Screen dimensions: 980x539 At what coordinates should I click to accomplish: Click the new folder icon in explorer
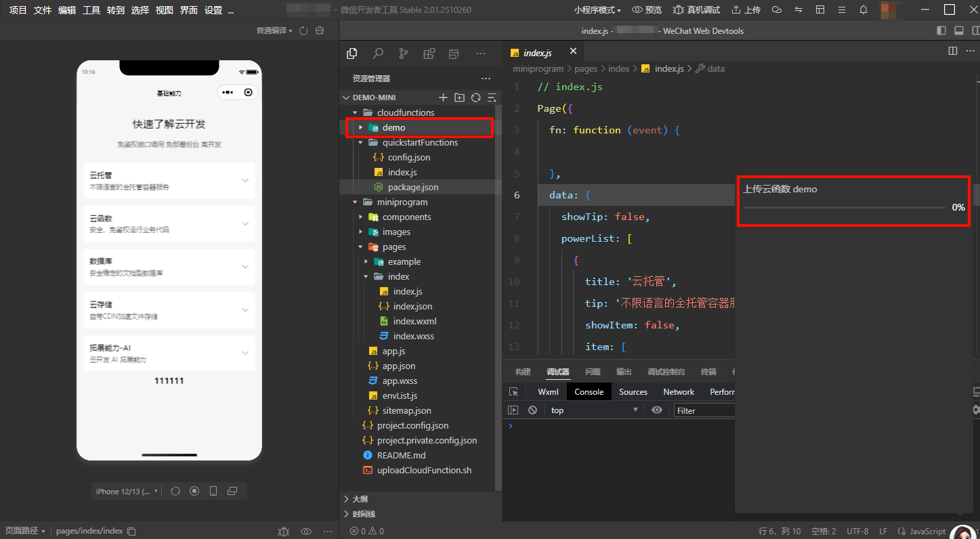(x=459, y=98)
